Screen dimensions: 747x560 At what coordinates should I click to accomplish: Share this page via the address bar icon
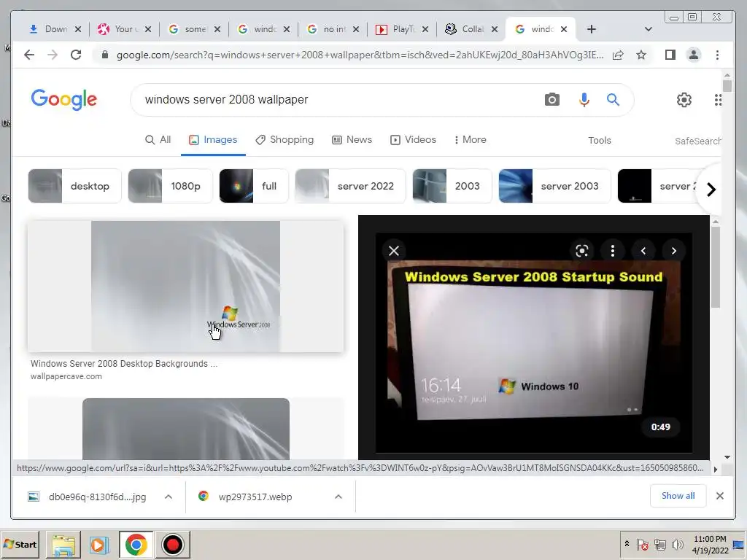618,55
